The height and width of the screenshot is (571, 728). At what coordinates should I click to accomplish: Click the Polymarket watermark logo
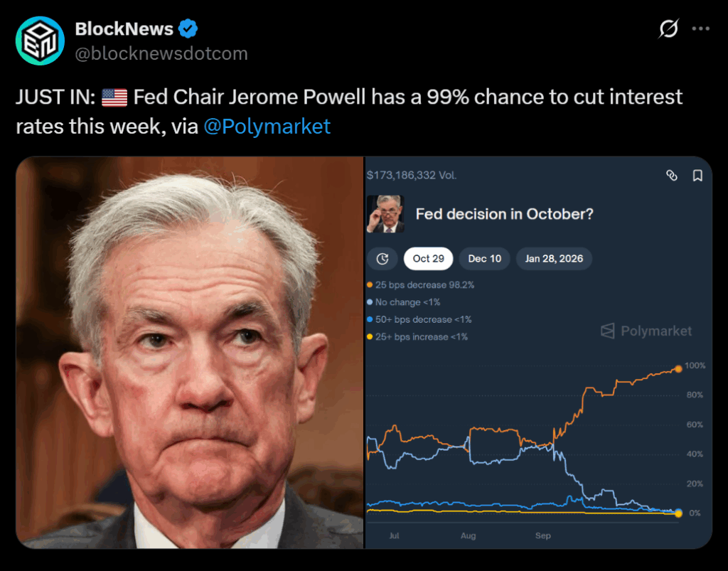[x=646, y=331]
